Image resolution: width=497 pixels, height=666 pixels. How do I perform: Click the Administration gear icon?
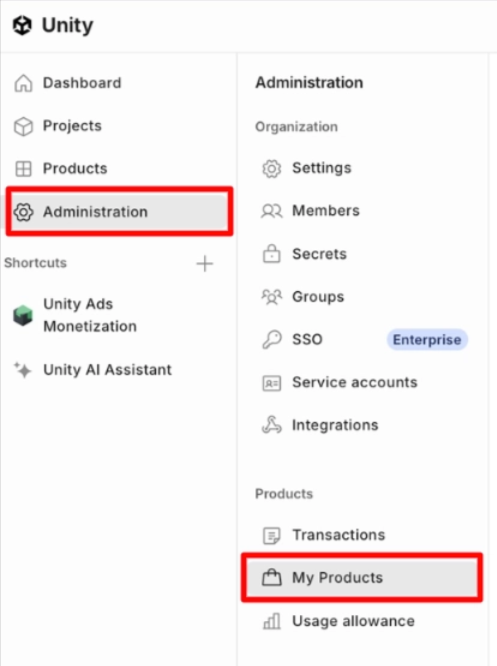(23, 212)
